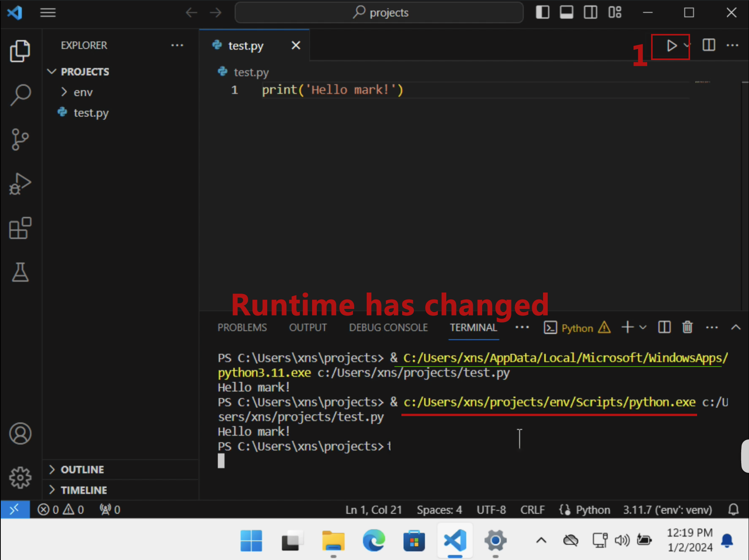Expand the OUTLINE section
Image resolution: width=749 pixels, height=560 pixels.
point(121,470)
